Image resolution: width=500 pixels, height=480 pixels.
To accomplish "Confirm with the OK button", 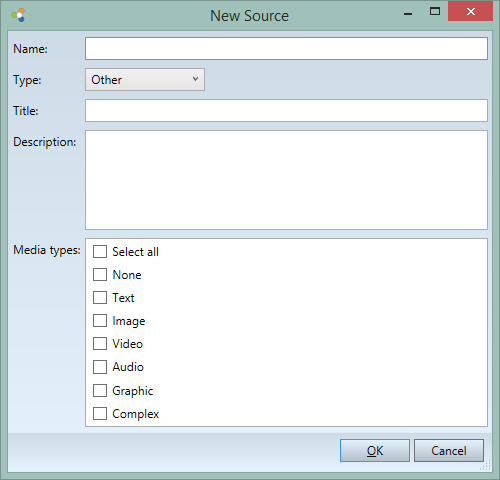I will (x=375, y=450).
